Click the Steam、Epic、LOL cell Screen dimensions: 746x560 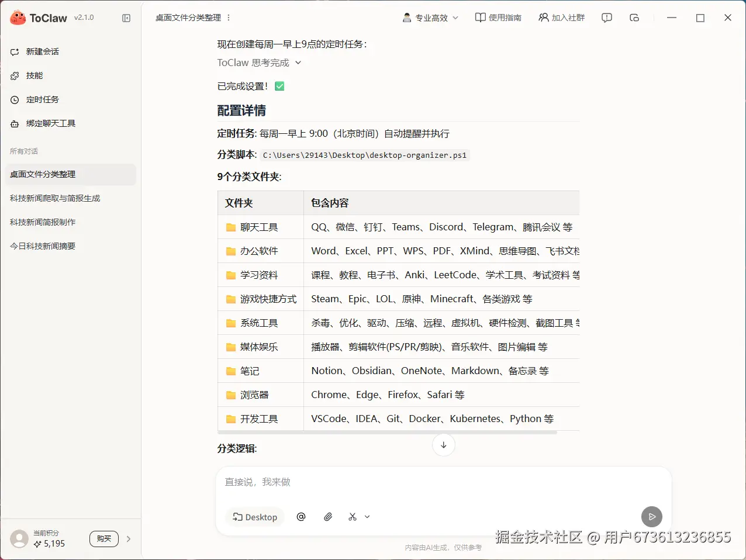click(441, 299)
